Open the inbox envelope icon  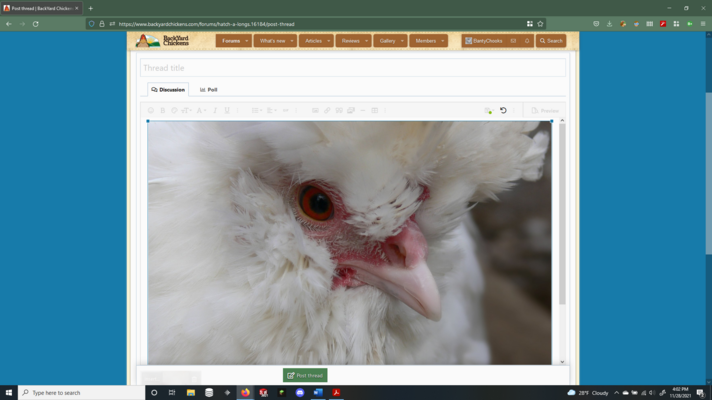(x=513, y=41)
